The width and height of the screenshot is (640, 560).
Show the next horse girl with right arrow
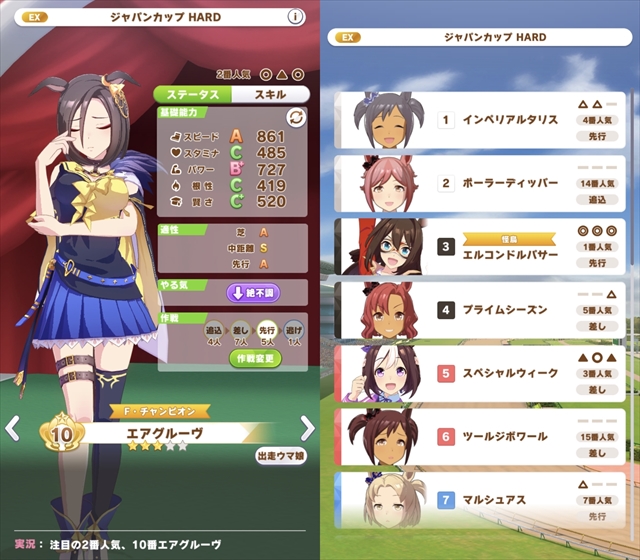point(307,428)
